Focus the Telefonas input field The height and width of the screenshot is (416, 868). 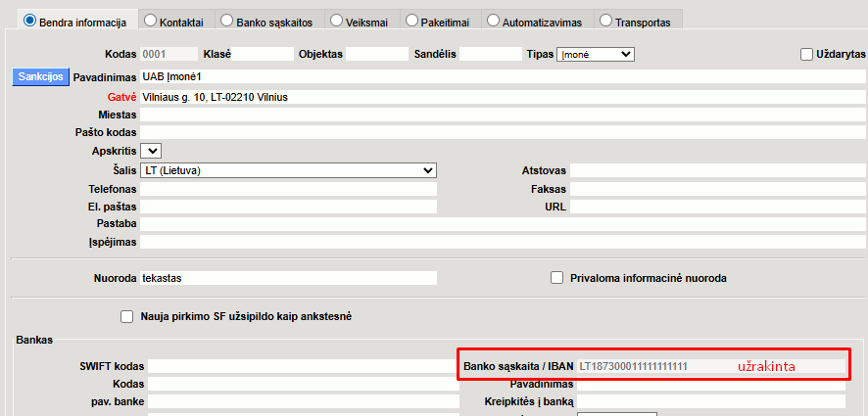(x=288, y=189)
